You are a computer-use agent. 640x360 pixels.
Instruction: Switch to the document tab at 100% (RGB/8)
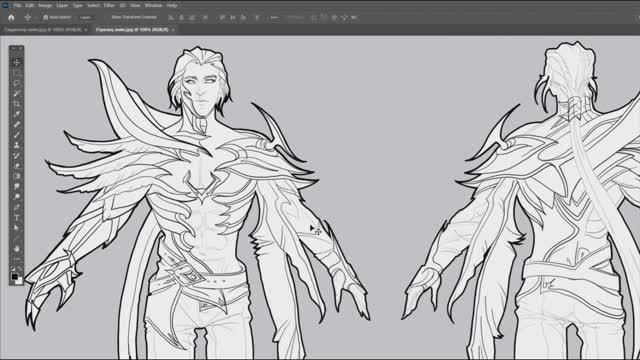[x=132, y=30]
